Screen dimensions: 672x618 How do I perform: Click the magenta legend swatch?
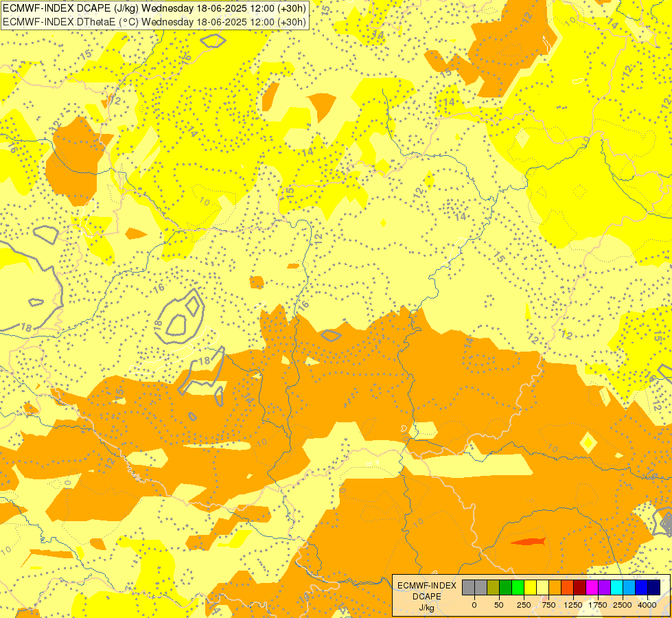tap(592, 588)
